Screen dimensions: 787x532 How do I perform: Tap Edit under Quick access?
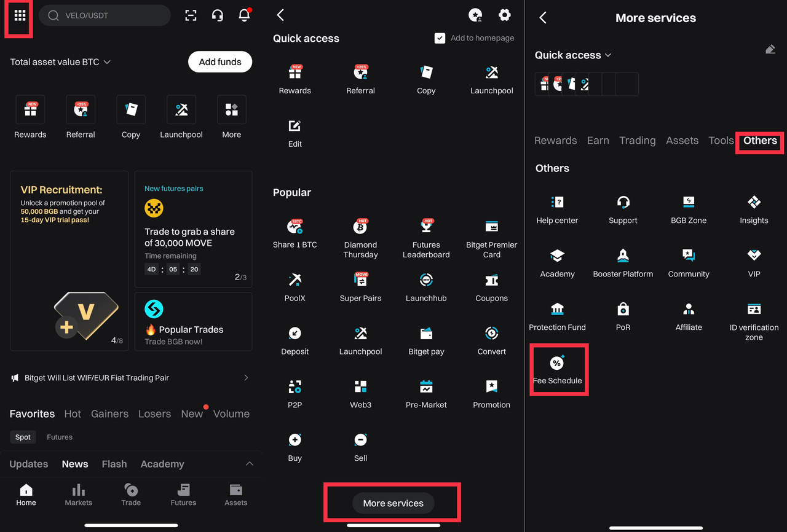tap(295, 133)
